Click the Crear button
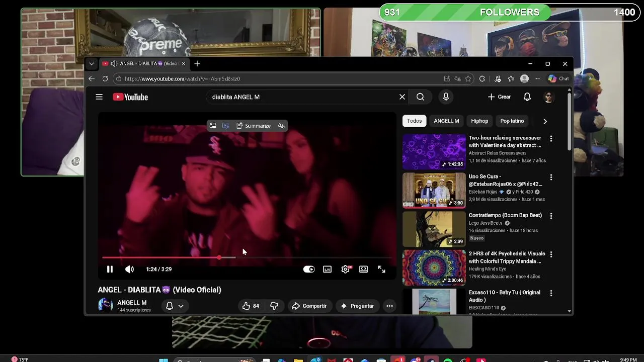 (500, 97)
